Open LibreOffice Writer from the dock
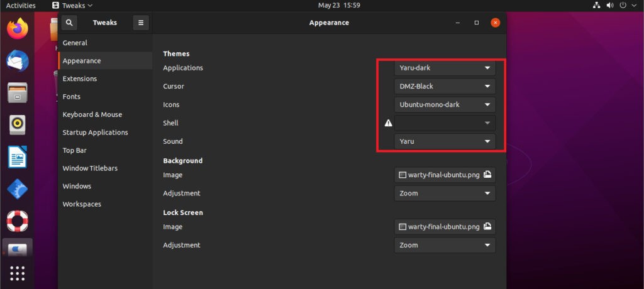Screen dimensions: 644x289 pos(17,157)
